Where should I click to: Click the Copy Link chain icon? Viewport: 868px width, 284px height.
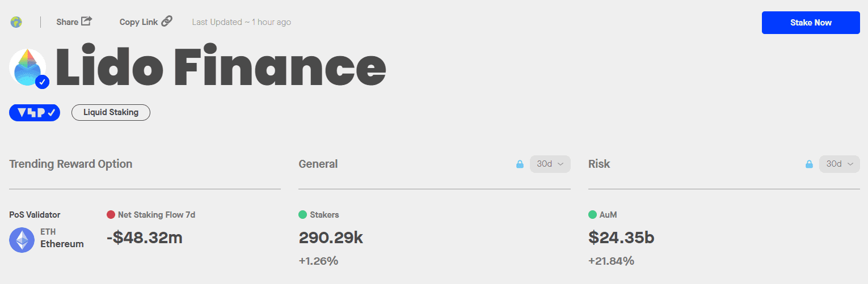(x=166, y=22)
